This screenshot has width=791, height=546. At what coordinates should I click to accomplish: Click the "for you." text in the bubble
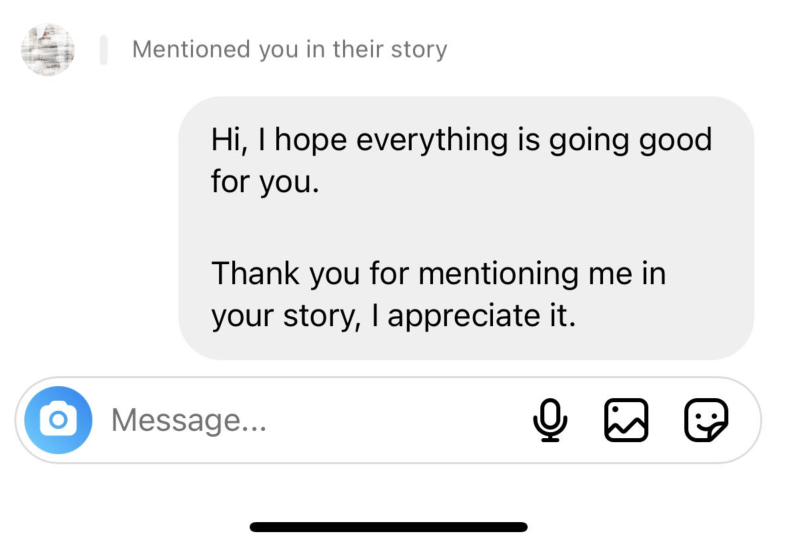(264, 184)
